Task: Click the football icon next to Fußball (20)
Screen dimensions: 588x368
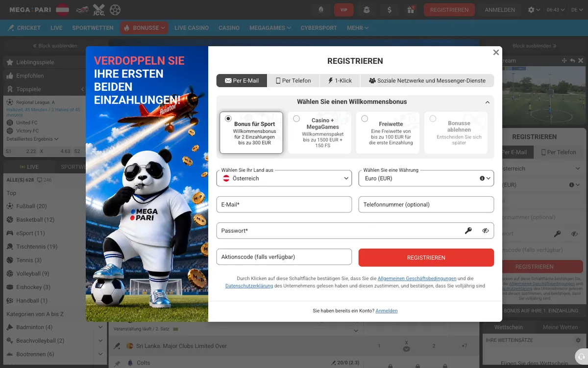Action: [10, 207]
